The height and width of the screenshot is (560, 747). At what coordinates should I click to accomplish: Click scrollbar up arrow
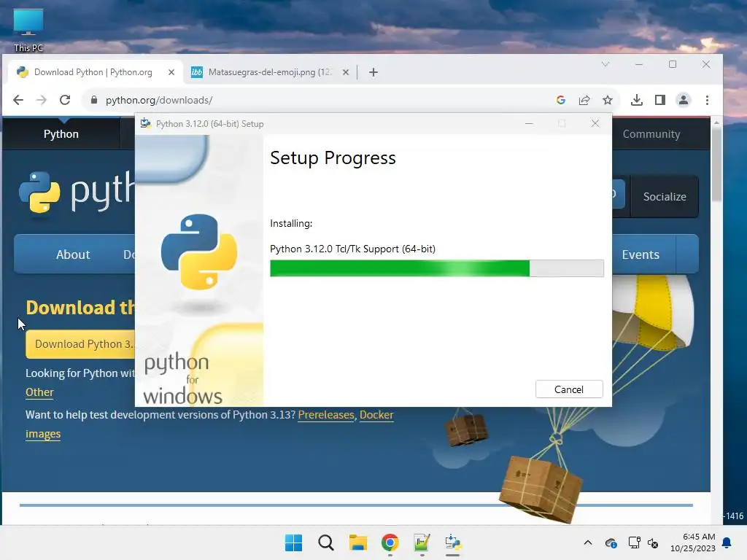[x=716, y=122]
